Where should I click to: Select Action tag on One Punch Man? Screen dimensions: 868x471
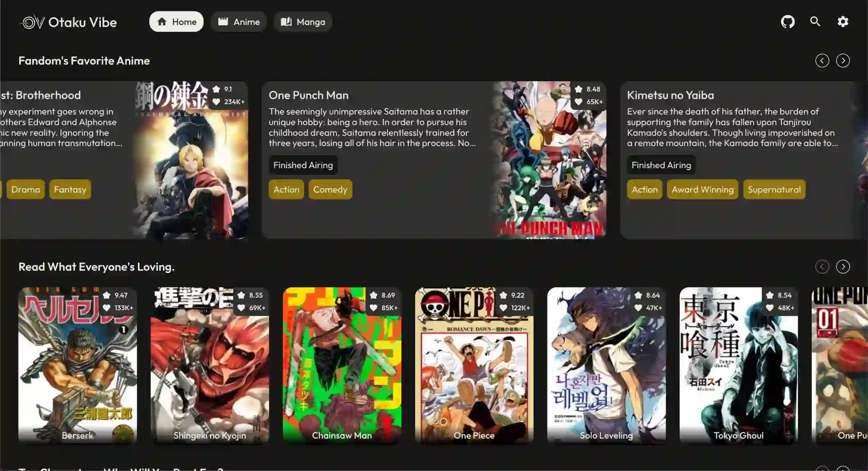pos(286,190)
